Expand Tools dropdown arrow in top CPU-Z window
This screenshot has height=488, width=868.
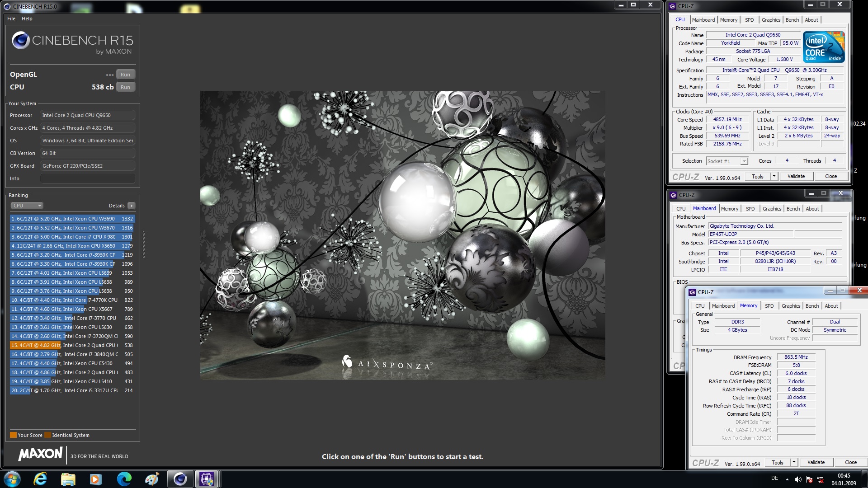pos(774,177)
